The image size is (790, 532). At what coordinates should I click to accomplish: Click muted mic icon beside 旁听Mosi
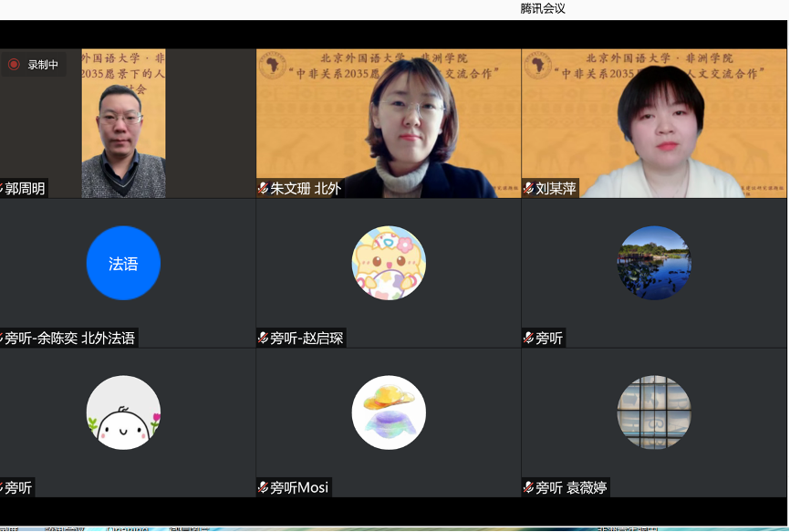pyautogui.click(x=264, y=488)
